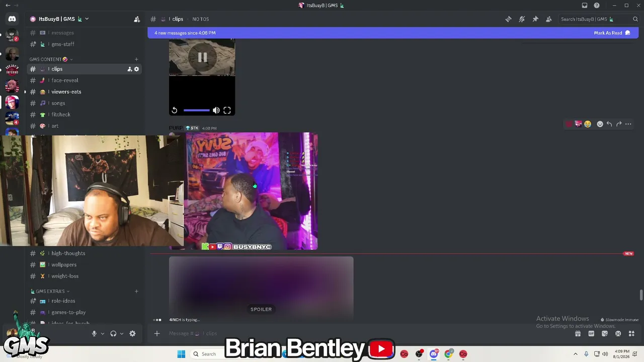Go back with the navigation arrow
The height and width of the screenshot is (362, 644).
pyautogui.click(x=8, y=6)
